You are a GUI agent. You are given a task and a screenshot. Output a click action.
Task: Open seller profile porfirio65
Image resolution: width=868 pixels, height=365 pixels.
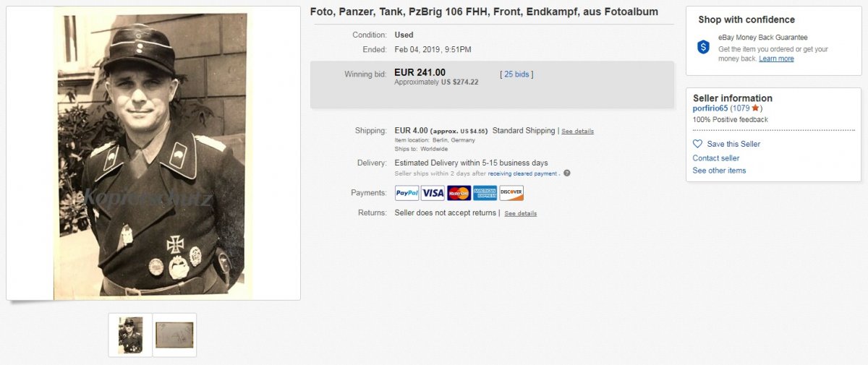[x=710, y=108]
